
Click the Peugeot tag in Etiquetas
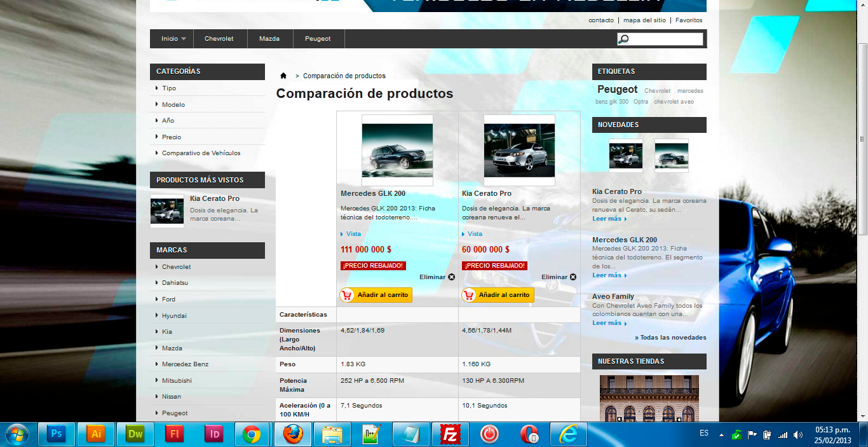(x=617, y=90)
